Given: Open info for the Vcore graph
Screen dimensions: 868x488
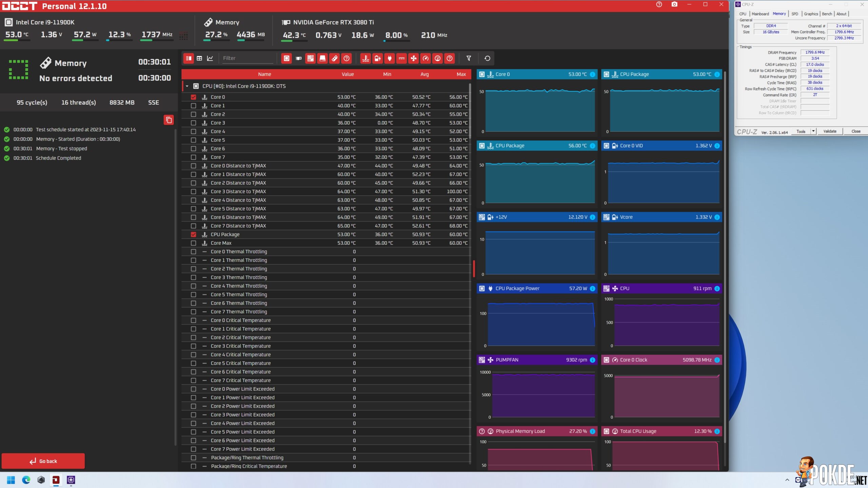Looking at the screenshot, I should [x=717, y=217].
